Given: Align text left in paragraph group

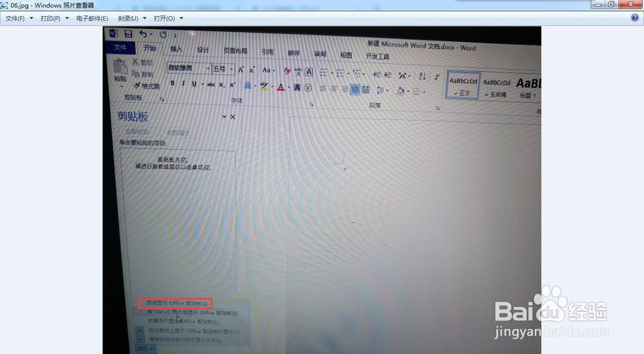Looking at the screenshot, I should point(323,88).
